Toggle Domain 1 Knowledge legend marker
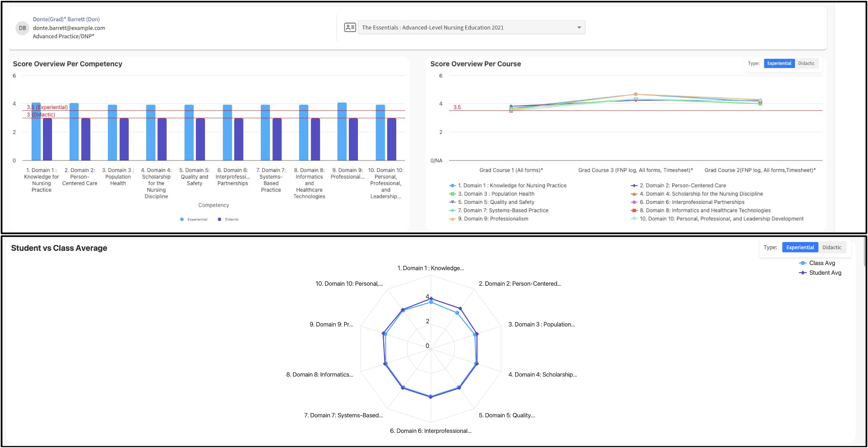 (x=452, y=186)
